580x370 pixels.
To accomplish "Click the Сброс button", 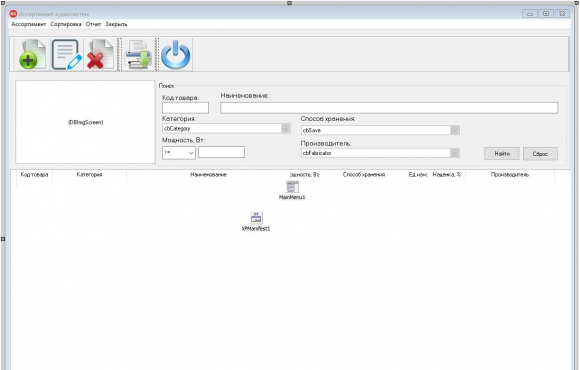I will pyautogui.click(x=540, y=154).
